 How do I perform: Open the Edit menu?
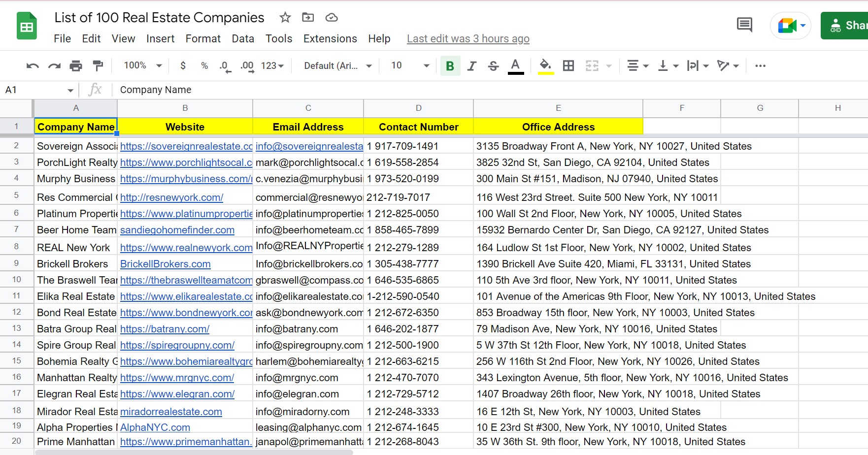[91, 39]
